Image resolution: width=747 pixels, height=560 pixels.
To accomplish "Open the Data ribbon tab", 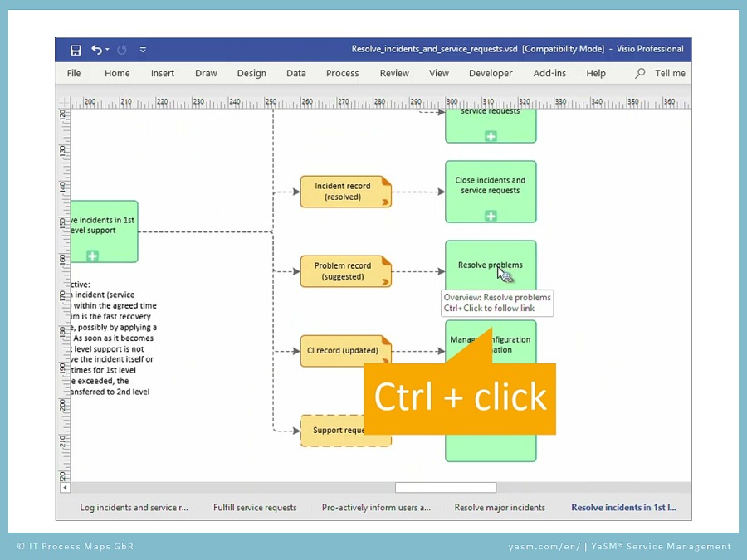I will (295, 73).
